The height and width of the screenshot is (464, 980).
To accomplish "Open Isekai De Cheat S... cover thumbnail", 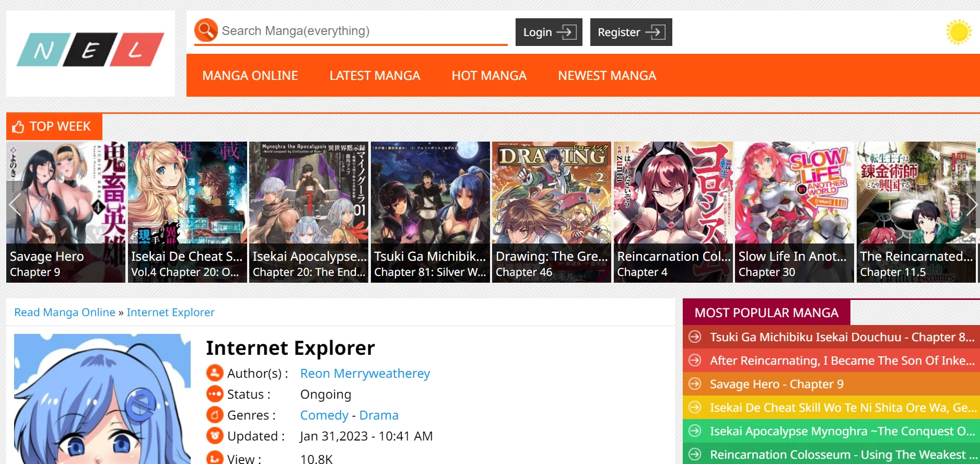I will (x=188, y=212).
